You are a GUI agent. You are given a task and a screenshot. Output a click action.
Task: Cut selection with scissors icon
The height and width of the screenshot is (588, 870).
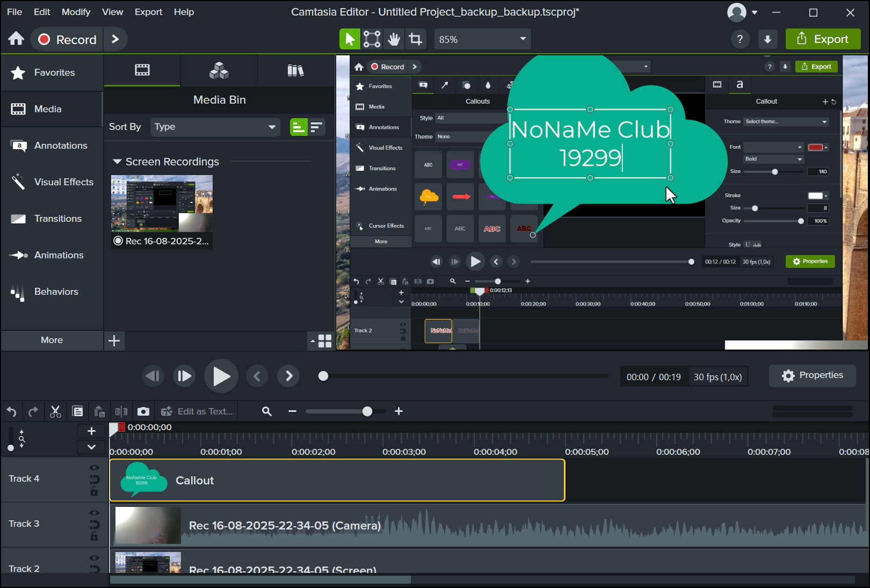tap(55, 412)
